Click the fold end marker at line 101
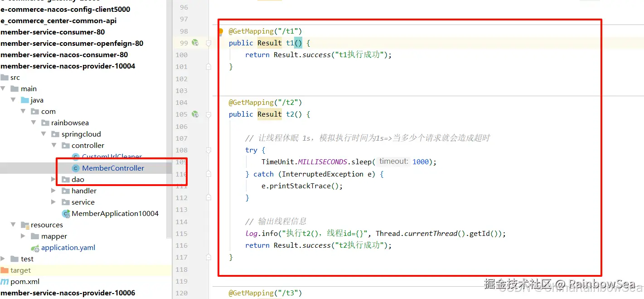This screenshot has height=299, width=644. click(x=208, y=67)
